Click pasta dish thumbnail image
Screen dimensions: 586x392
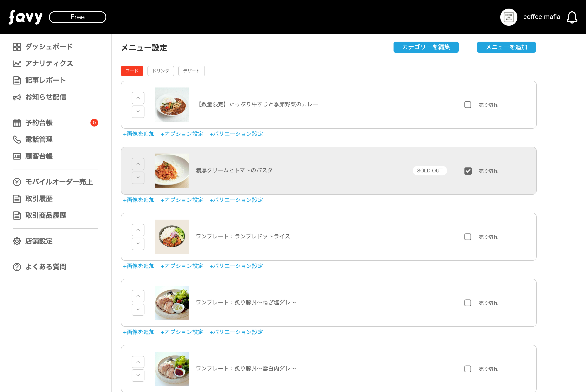pos(172,170)
